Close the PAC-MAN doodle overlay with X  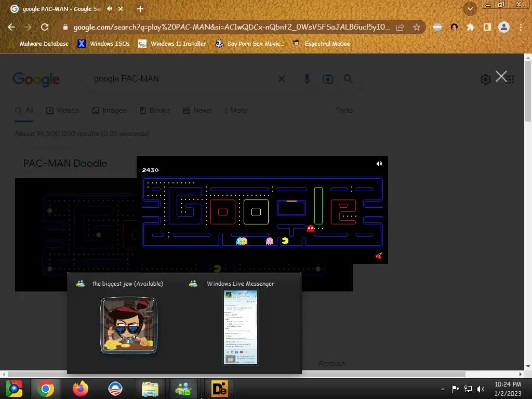pos(501,76)
